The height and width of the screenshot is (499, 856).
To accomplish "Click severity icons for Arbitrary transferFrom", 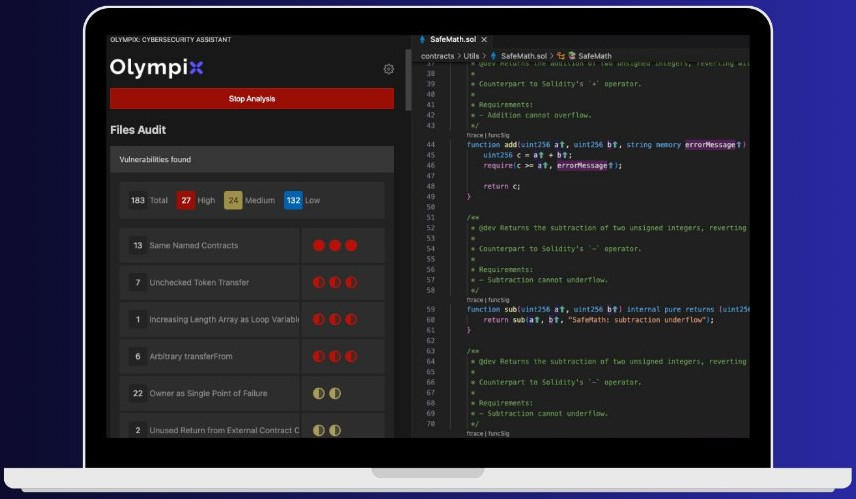I will 334,356.
